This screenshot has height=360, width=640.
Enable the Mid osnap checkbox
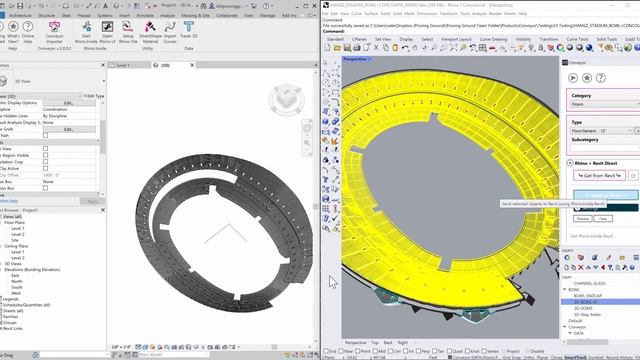click(x=375, y=351)
